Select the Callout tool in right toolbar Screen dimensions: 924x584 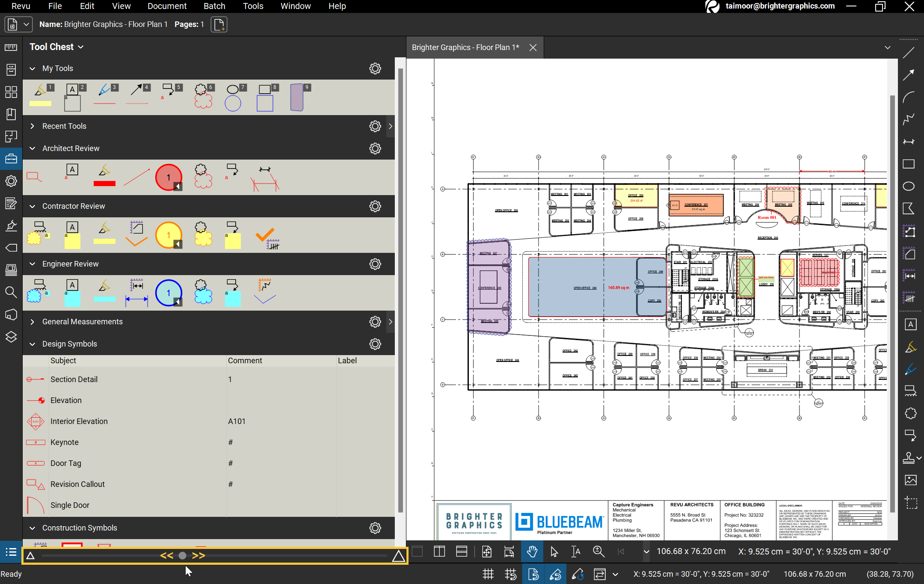click(x=910, y=436)
